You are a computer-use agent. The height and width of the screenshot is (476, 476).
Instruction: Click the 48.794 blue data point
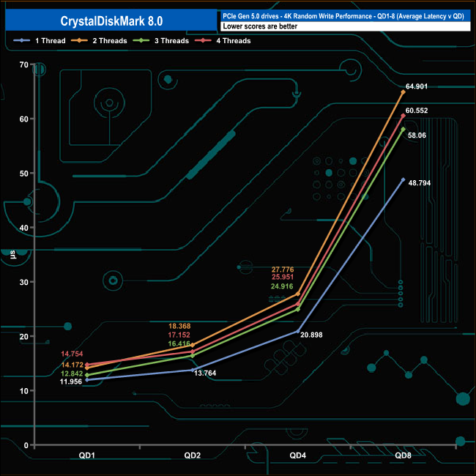pyautogui.click(x=404, y=179)
